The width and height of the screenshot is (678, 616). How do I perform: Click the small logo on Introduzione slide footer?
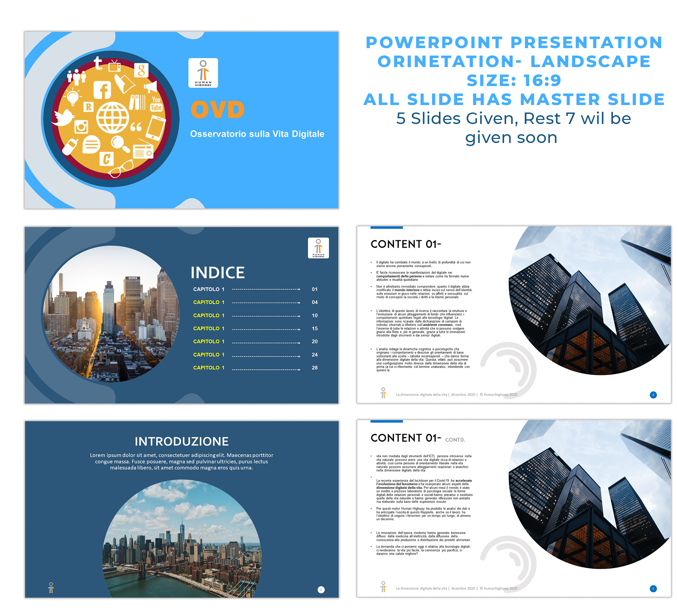[51, 588]
